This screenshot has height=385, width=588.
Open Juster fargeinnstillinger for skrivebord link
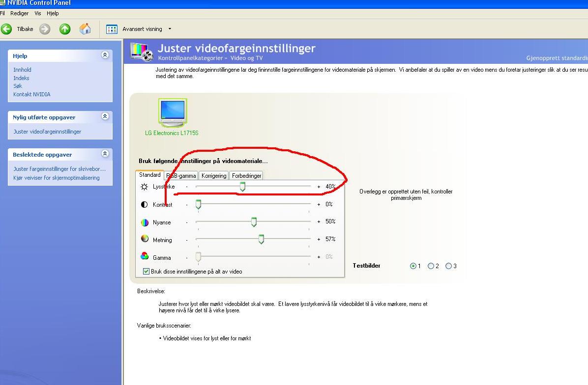click(x=59, y=169)
